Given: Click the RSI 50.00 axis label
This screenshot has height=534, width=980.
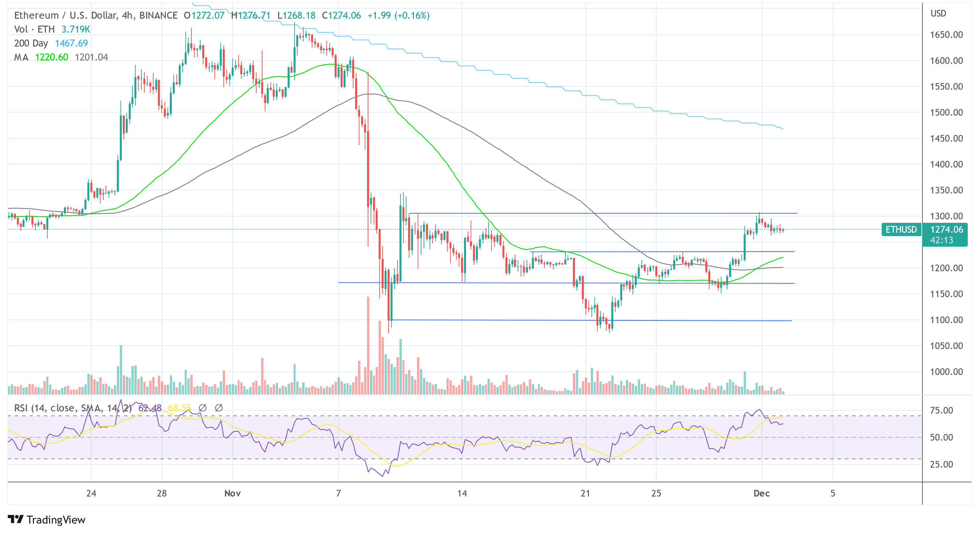Looking at the screenshot, I should pos(941,437).
